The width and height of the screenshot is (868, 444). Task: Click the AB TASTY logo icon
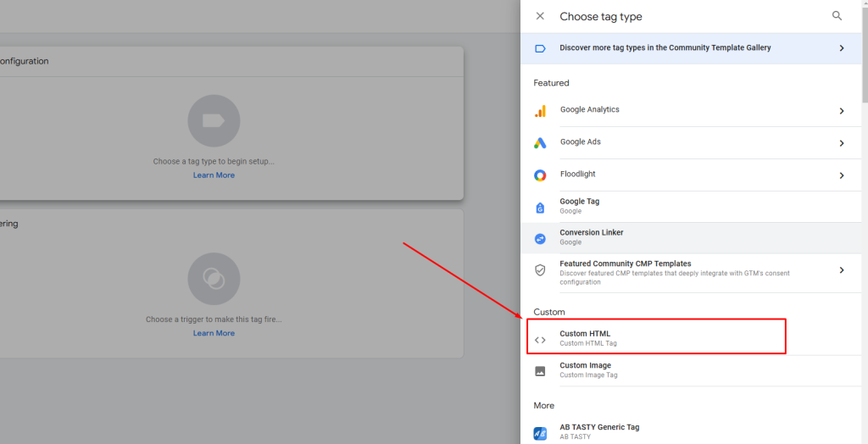(540, 434)
